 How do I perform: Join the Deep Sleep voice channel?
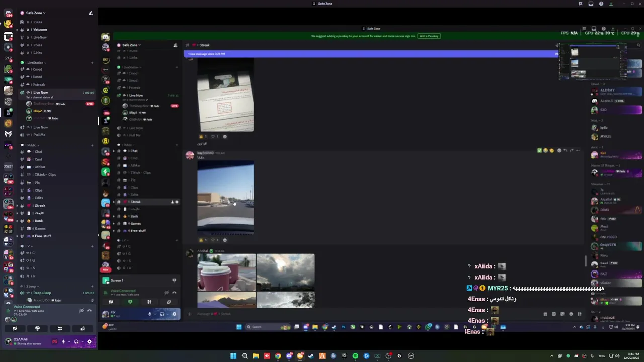(x=56, y=293)
